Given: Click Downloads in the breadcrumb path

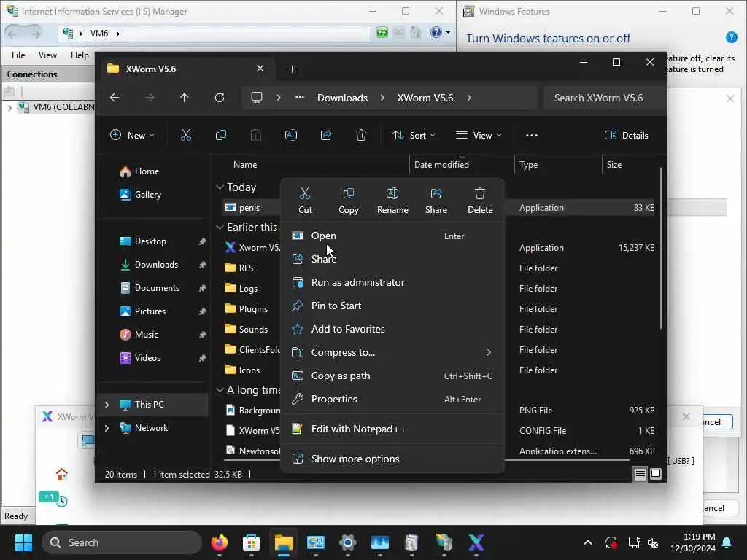Looking at the screenshot, I should pyautogui.click(x=342, y=98).
